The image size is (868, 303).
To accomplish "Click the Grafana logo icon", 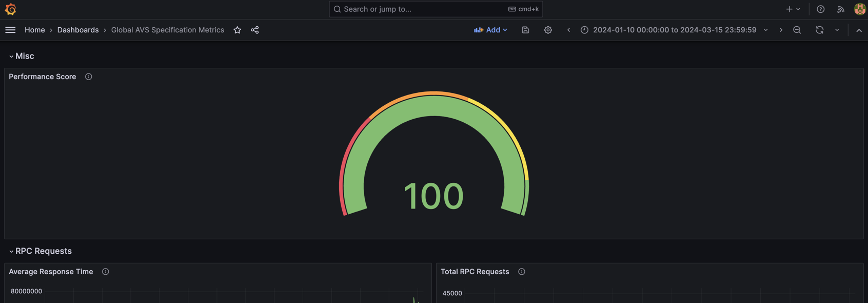I will pos(10,9).
